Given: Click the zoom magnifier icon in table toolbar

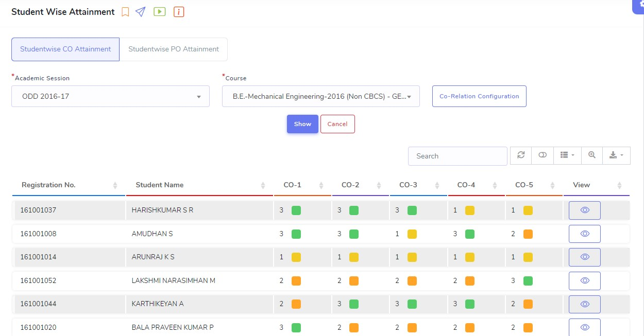Looking at the screenshot, I should pos(592,155).
